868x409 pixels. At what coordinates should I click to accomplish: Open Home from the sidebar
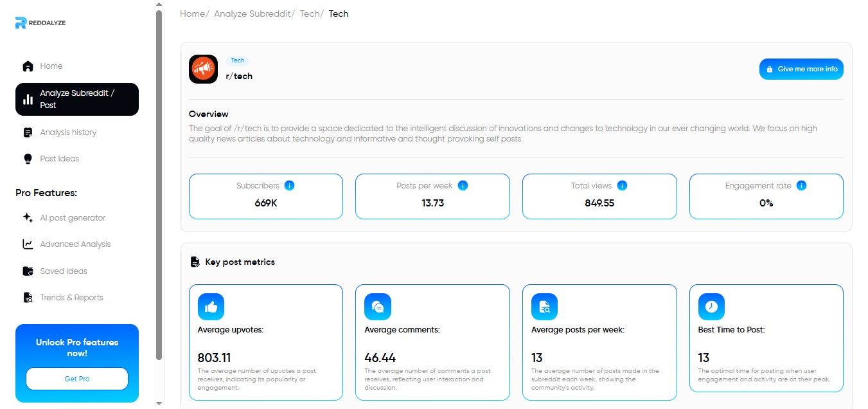[x=51, y=66]
